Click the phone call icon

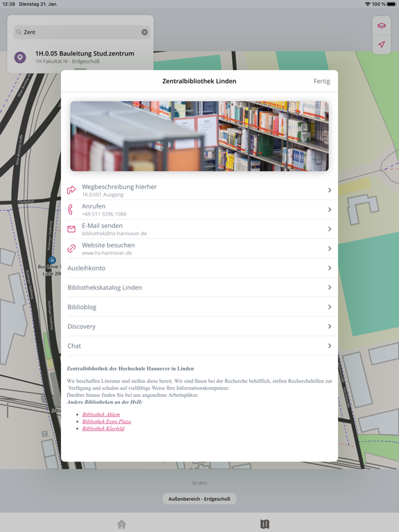[x=71, y=209]
